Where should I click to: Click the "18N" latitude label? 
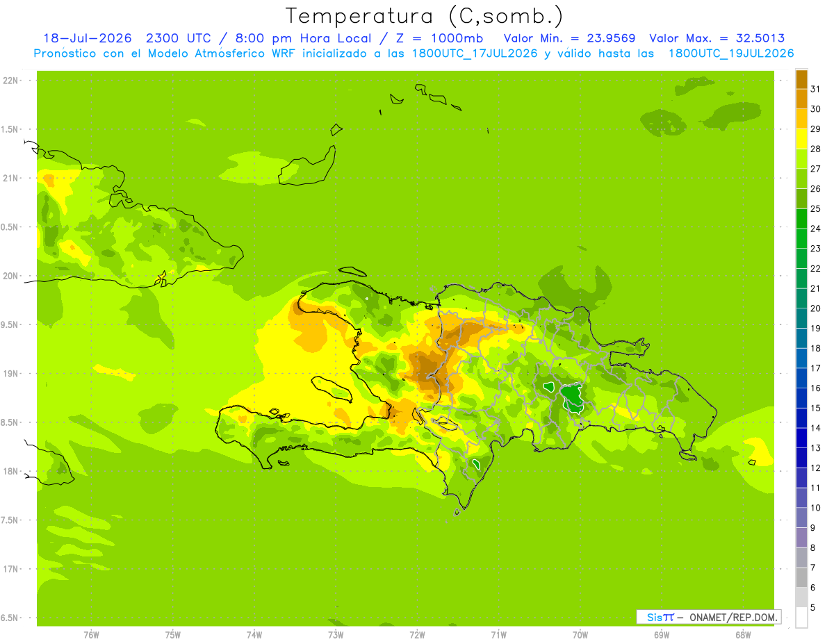(10, 471)
